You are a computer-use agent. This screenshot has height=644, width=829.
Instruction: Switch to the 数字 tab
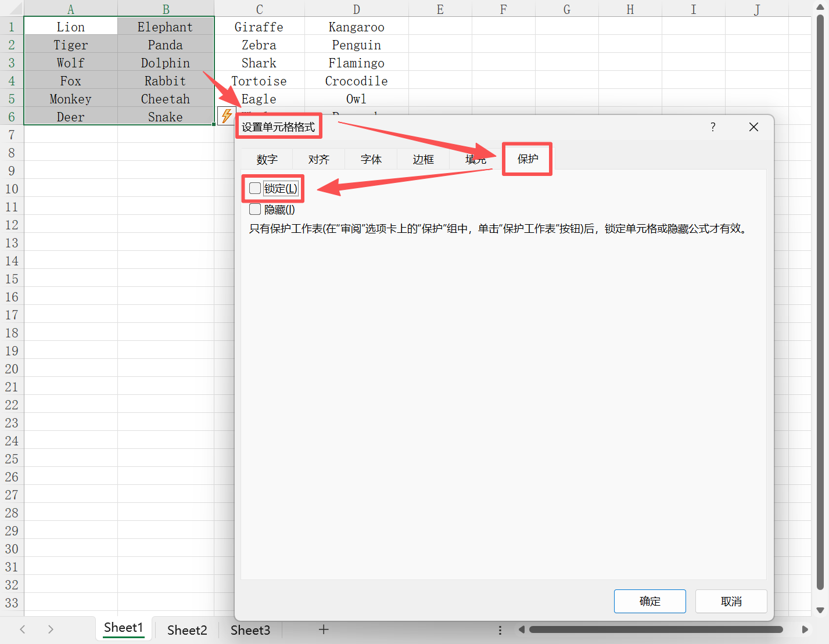267,159
